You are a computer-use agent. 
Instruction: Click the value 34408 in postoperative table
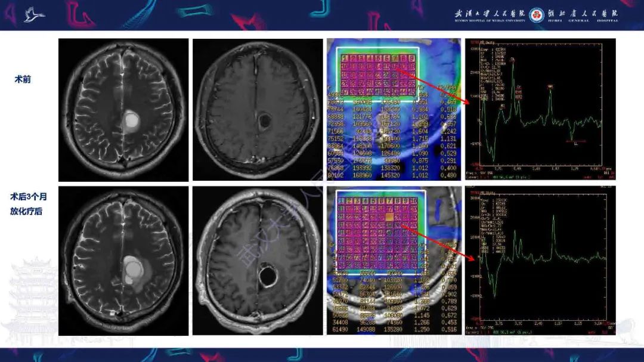[339, 323]
